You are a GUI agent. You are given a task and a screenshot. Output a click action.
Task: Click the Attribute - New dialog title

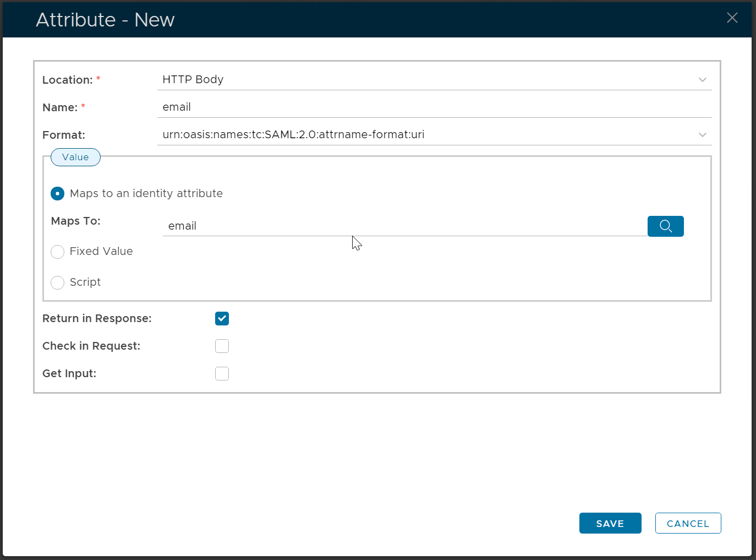[105, 20]
